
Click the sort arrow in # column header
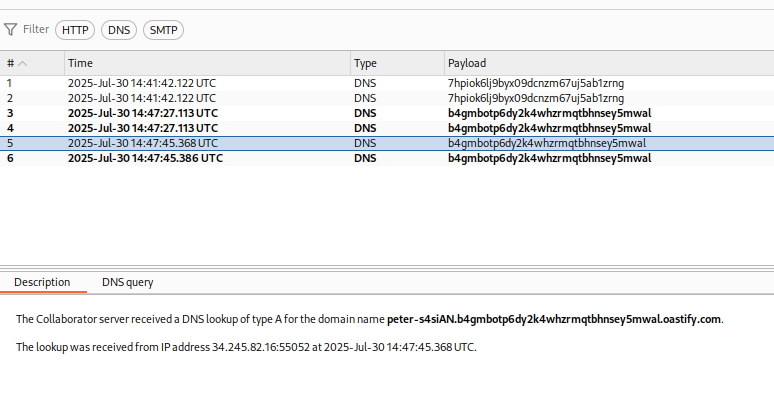pyautogui.click(x=23, y=63)
